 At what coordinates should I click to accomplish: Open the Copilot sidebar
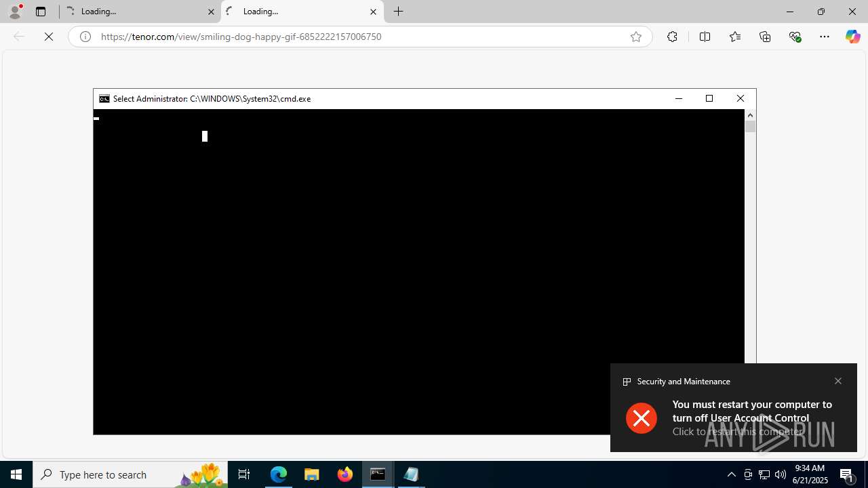pos(852,37)
